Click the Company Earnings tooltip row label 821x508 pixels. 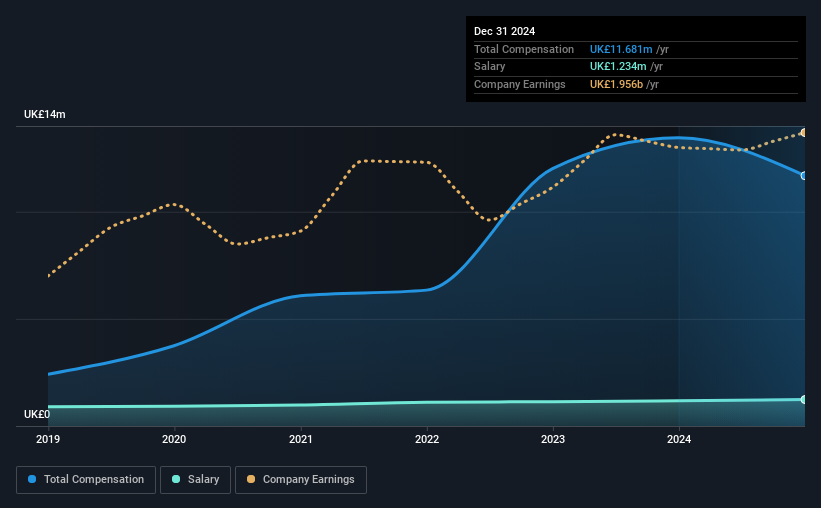[x=519, y=84]
